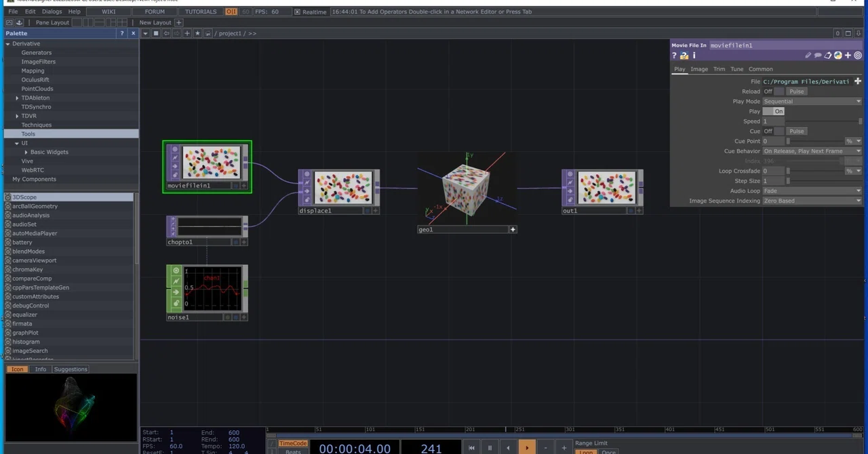This screenshot has width=868, height=454.
Task: Add a new layout with plus icon
Action: click(179, 22)
